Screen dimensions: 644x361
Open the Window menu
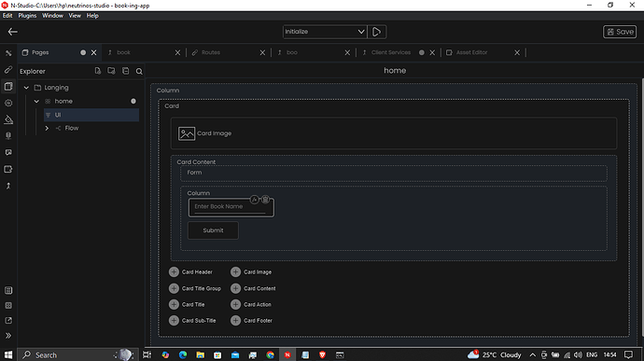pos(52,16)
